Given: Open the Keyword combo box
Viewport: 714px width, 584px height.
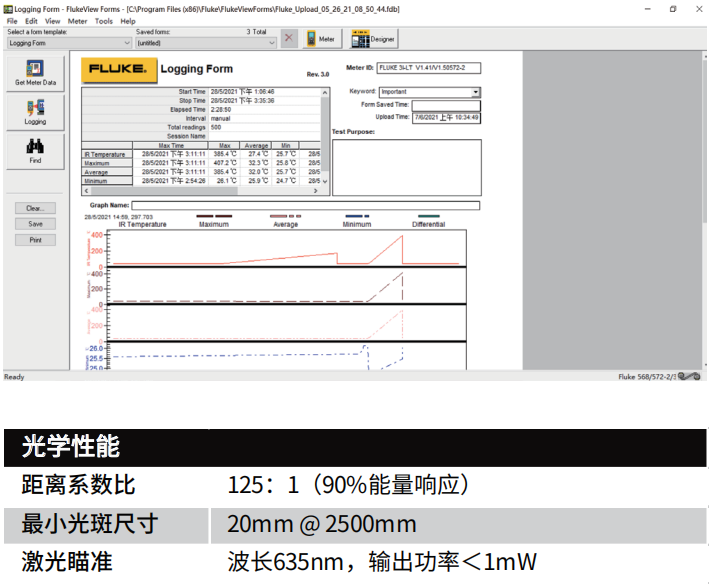Looking at the screenshot, I should click(476, 92).
